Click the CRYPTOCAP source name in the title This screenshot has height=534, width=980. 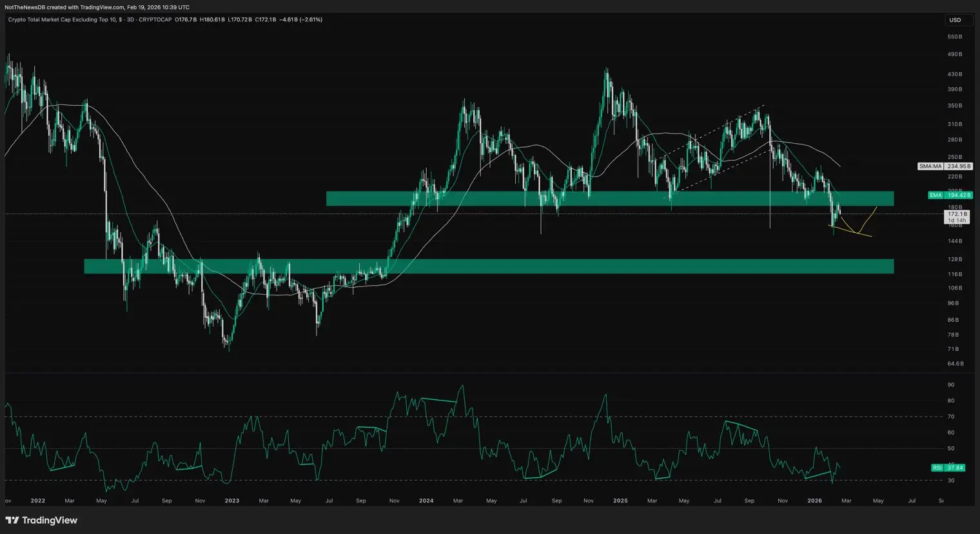155,20
